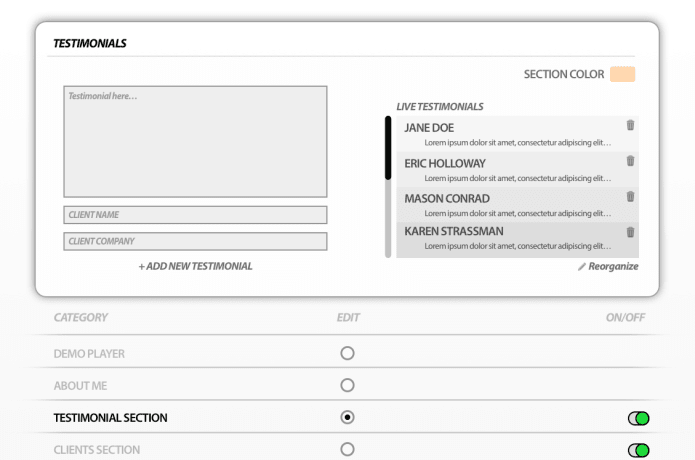
Task: Delete the Mason Conrad testimonial
Action: click(630, 197)
